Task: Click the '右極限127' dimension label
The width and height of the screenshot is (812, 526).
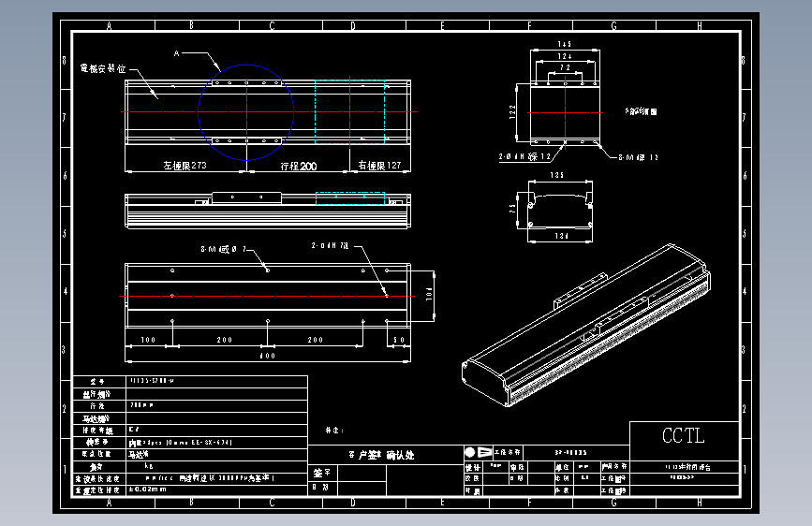Action: tap(379, 165)
